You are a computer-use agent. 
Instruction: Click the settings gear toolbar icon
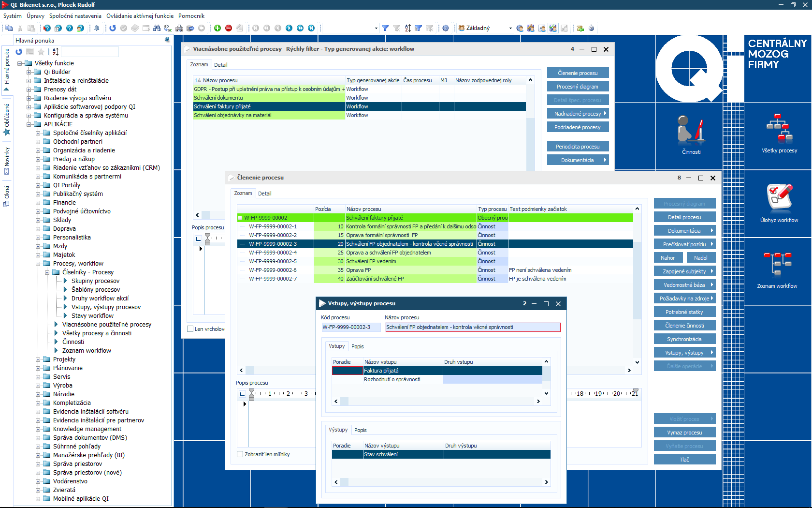pyautogui.click(x=446, y=28)
